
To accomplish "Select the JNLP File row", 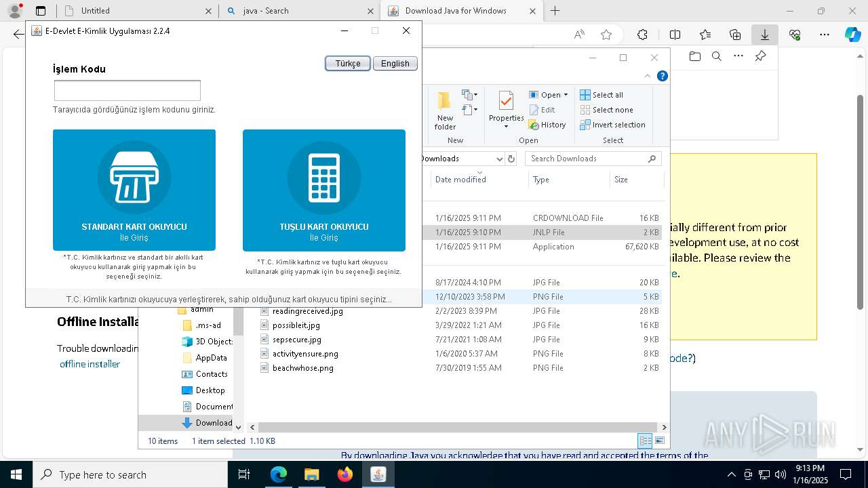I will click(542, 232).
